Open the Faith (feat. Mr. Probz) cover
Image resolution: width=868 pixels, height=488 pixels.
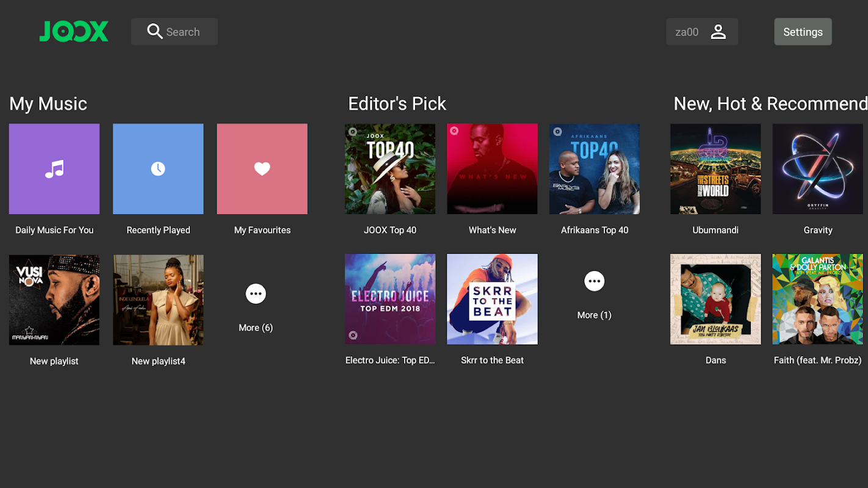click(x=818, y=299)
